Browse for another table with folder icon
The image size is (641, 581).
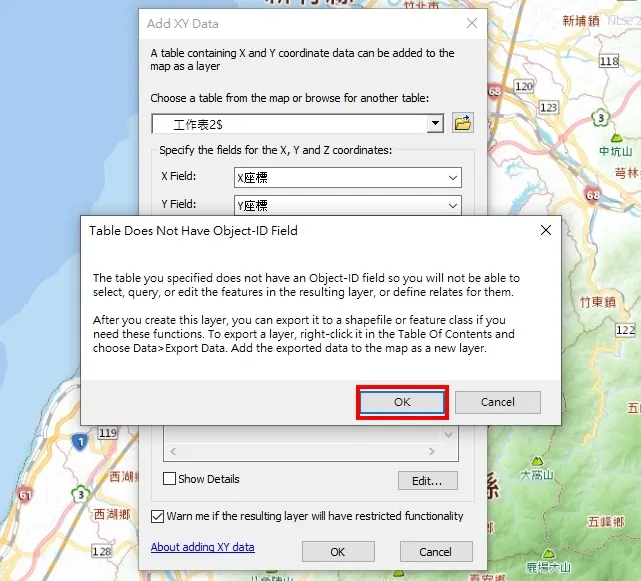[463, 123]
